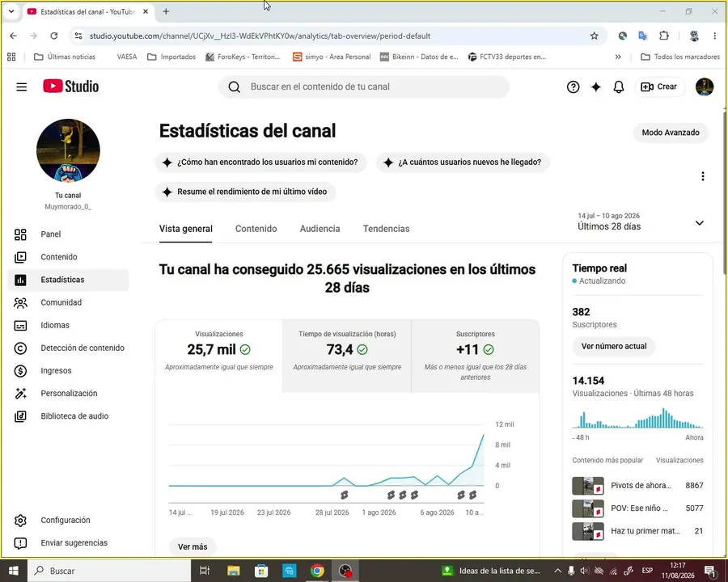This screenshot has width=728, height=582.
Task: Focus the 'Buscar en el contenido de tu canal' field
Action: 364,86
